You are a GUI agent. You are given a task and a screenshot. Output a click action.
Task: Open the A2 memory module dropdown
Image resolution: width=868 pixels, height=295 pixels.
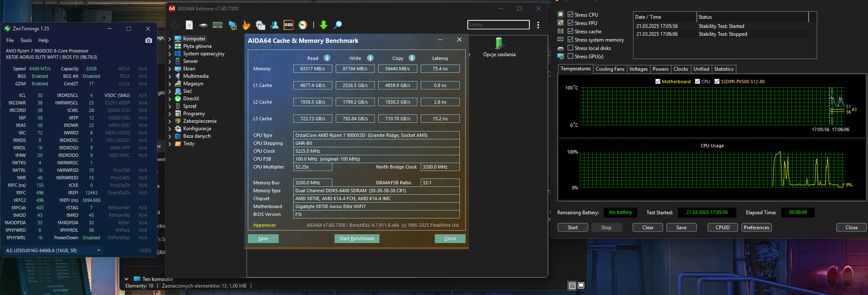tap(99, 250)
